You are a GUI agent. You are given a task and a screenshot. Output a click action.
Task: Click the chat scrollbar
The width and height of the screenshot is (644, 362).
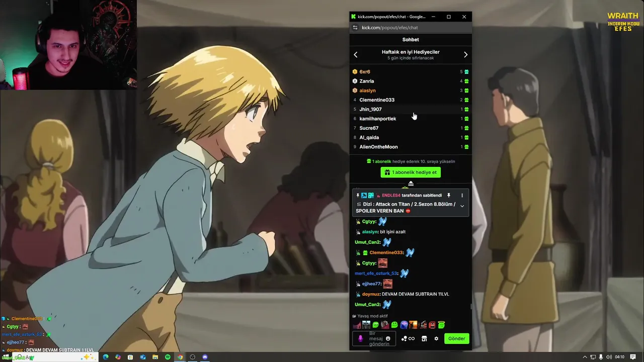(x=471, y=306)
